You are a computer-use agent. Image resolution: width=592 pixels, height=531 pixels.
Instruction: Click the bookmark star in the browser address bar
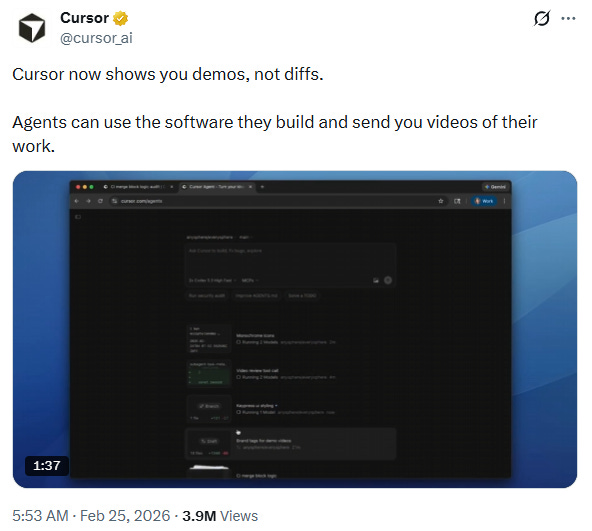click(441, 201)
